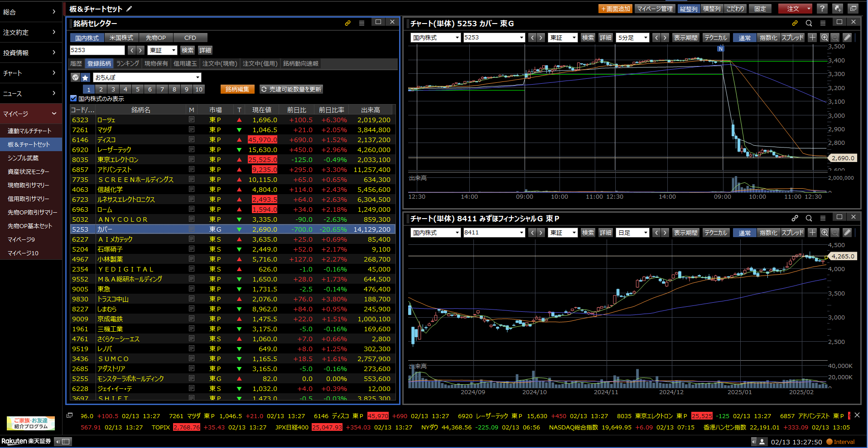868x448 pixels.
Task: Click the 5253 code input in 銘柄セレクター
Action: tap(97, 50)
